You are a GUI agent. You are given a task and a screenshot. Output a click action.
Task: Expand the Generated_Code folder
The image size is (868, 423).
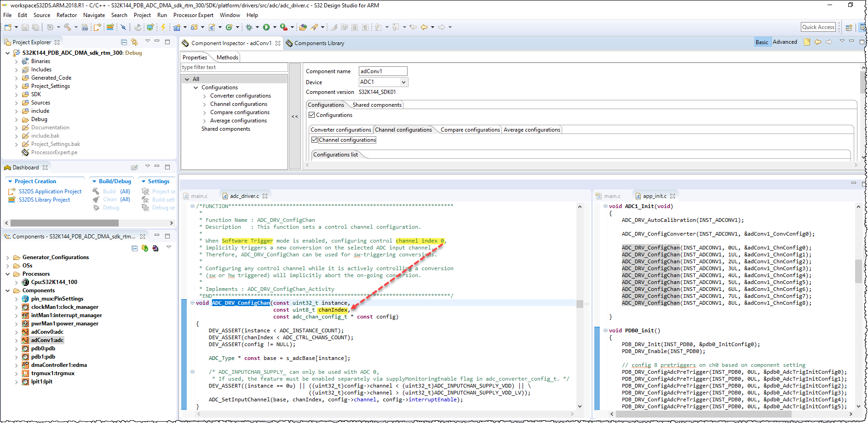[17, 78]
